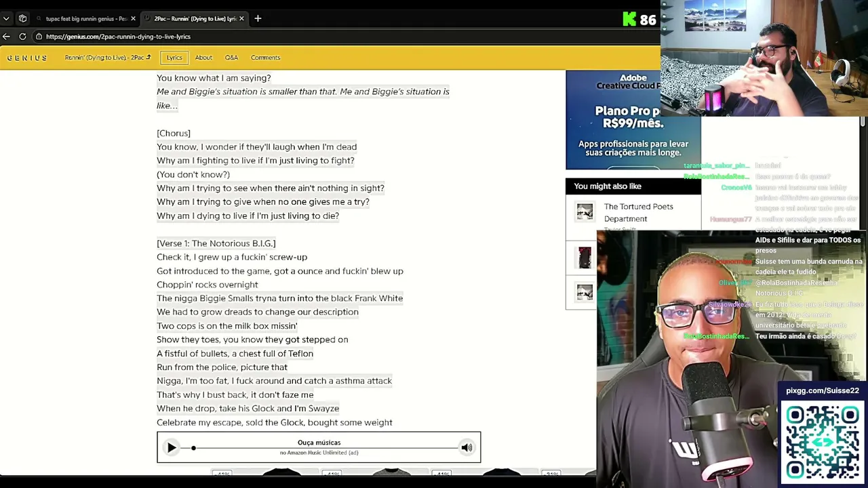View site security info lock icon
868x488 pixels.
[x=39, y=37]
